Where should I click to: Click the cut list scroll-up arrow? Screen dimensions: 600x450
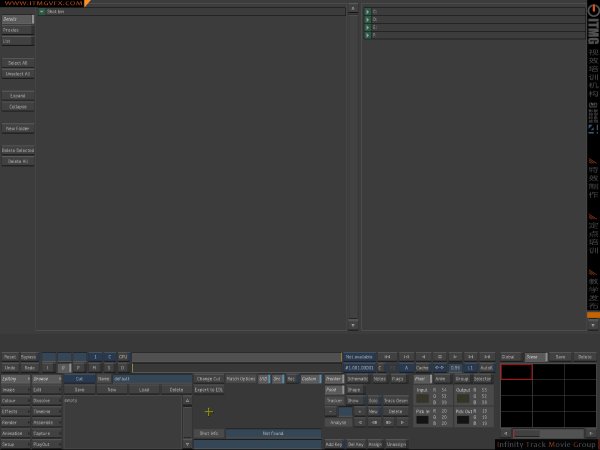[x=188, y=401]
